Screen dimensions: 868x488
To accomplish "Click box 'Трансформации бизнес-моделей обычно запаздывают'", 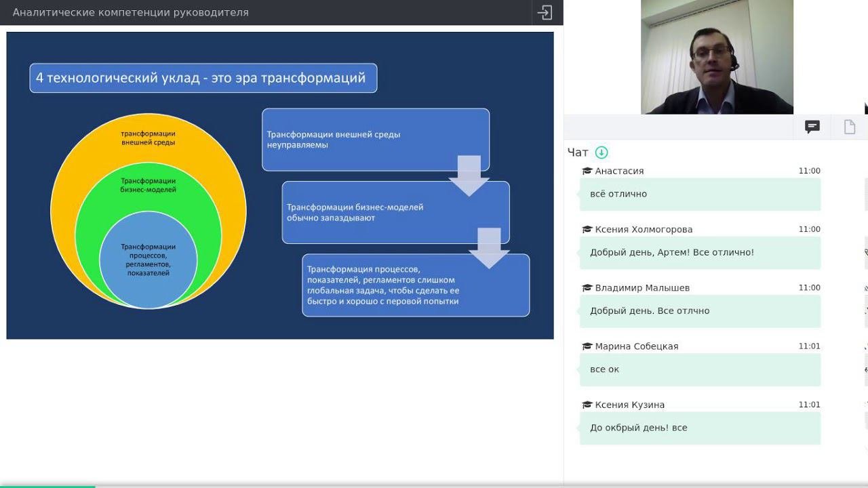I will (396, 212).
